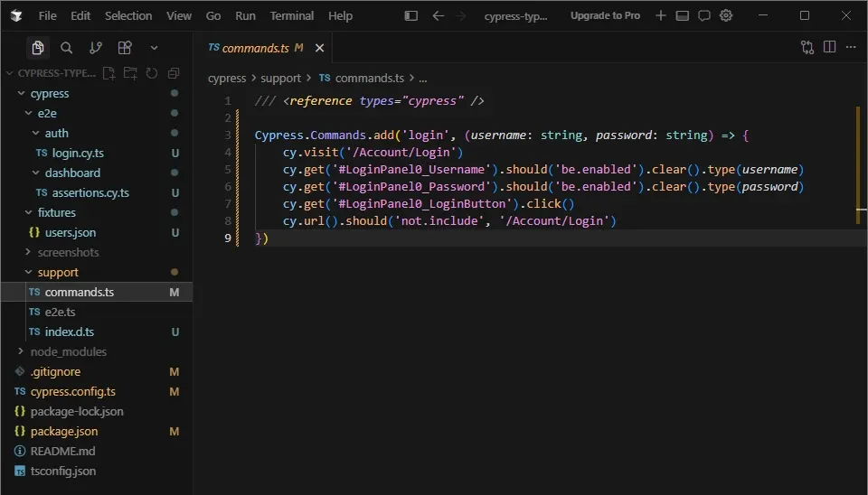
Task: Open editor more actions ellipsis
Action: pyautogui.click(x=851, y=47)
